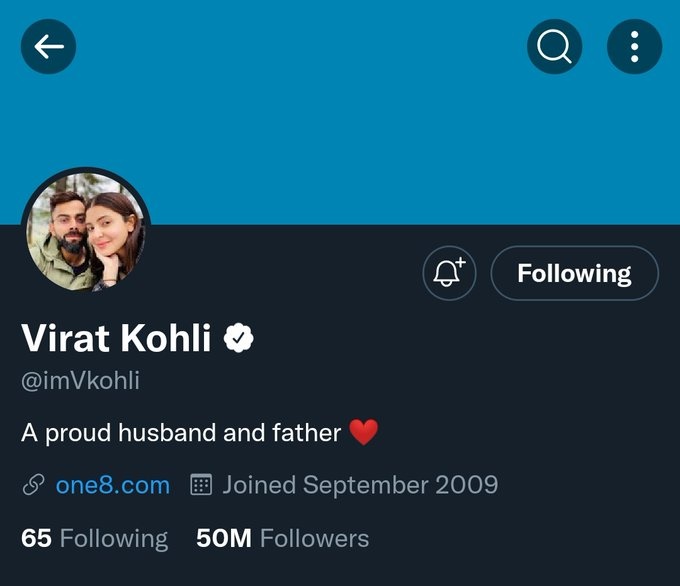The image size is (680, 586).
Task: Tap the back arrow icon
Action: click(x=48, y=47)
